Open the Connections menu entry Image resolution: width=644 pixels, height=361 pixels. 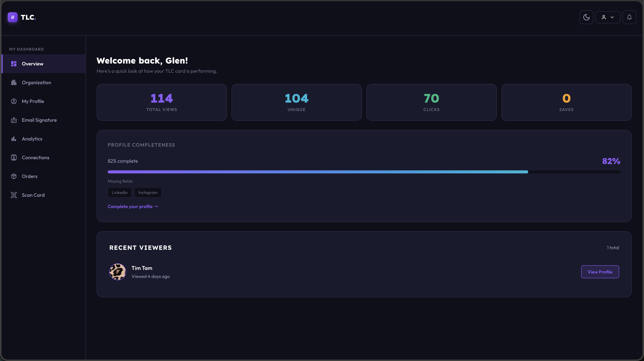(44, 158)
